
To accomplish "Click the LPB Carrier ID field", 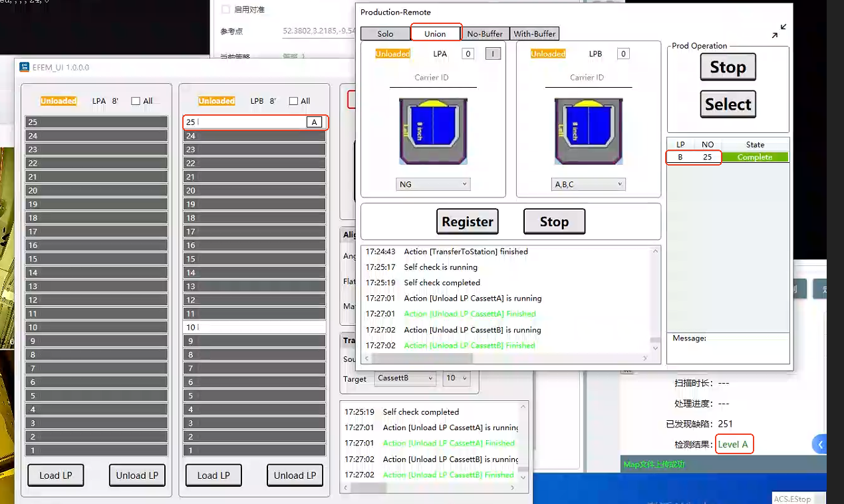I will (x=587, y=78).
